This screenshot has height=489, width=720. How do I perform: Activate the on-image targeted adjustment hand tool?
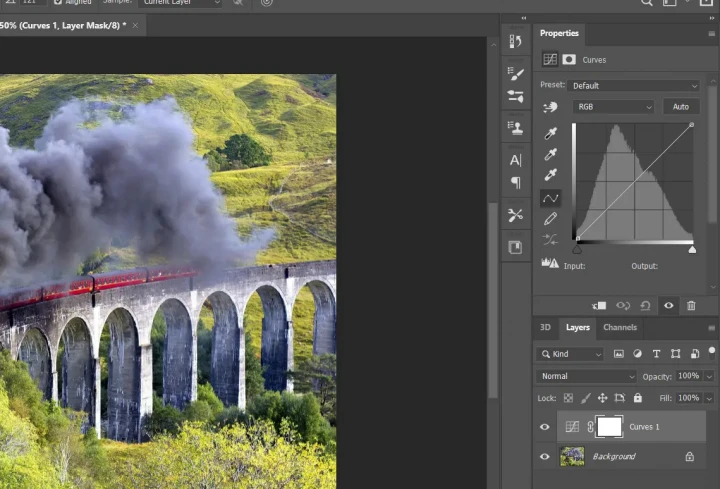click(x=550, y=107)
